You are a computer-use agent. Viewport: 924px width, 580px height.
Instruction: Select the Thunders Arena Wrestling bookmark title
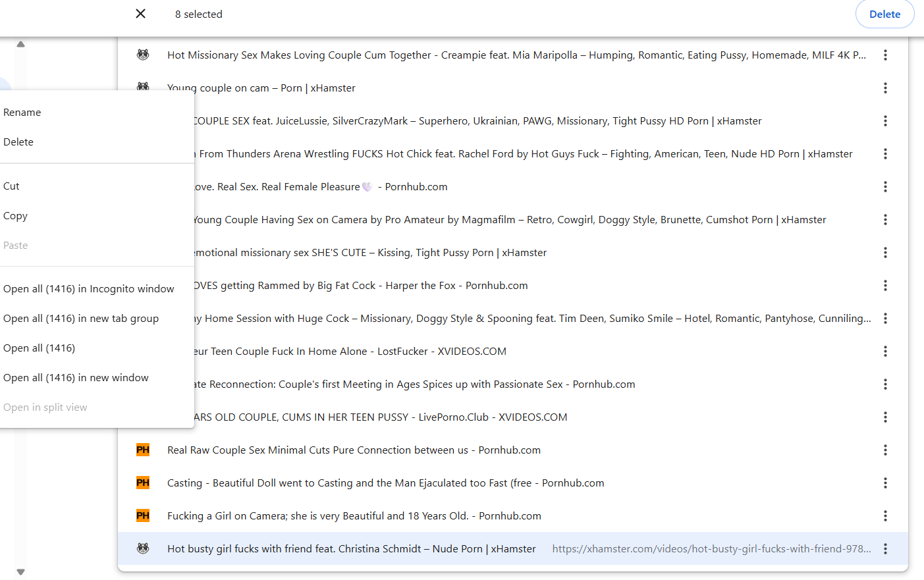click(524, 154)
